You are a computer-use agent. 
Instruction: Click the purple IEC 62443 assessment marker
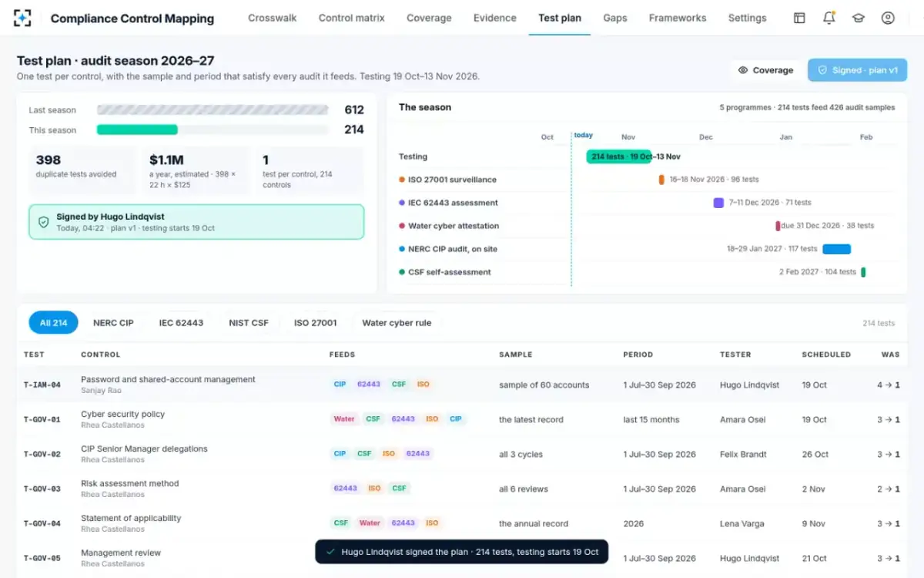click(718, 203)
